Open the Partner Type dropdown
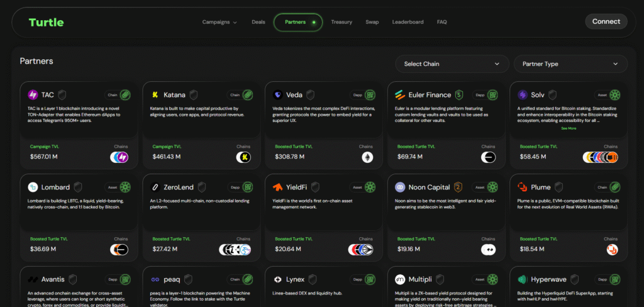 pyautogui.click(x=571, y=64)
